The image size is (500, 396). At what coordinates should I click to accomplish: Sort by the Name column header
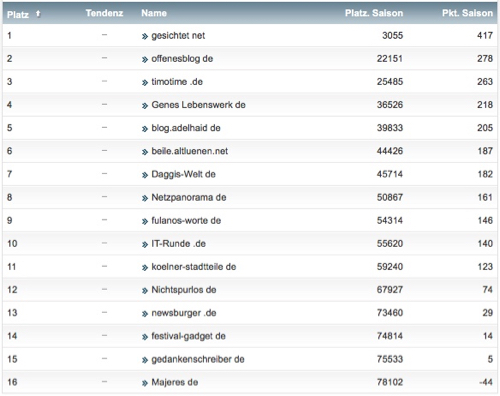pos(154,13)
